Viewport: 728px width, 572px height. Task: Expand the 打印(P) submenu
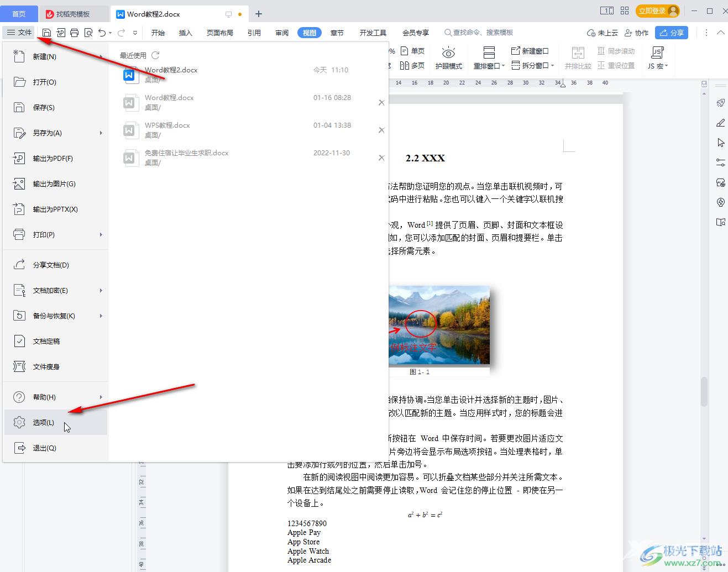tap(56, 234)
